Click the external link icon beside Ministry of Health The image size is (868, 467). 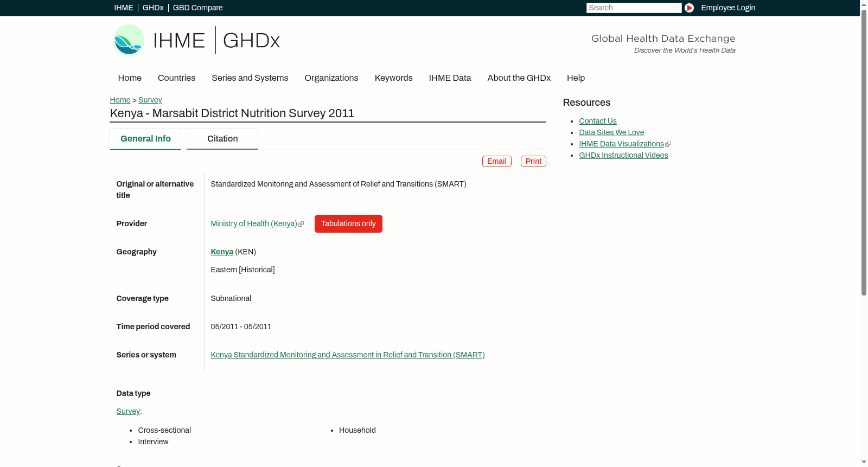(x=301, y=224)
